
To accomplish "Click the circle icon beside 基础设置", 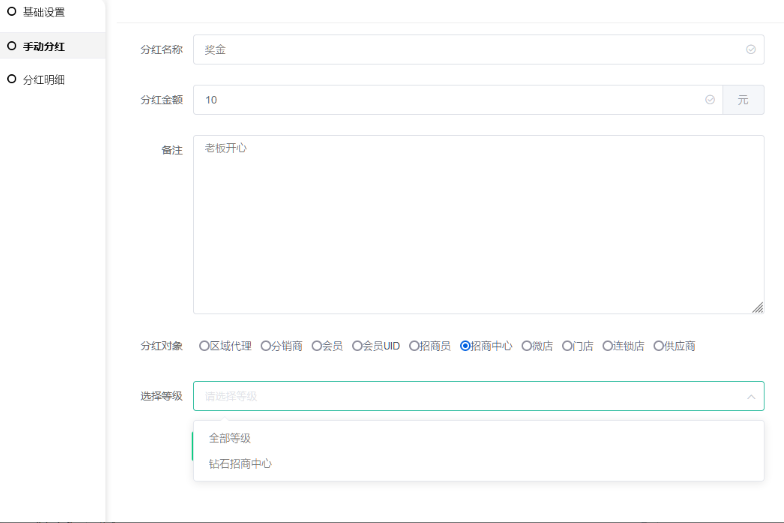I will [x=12, y=12].
